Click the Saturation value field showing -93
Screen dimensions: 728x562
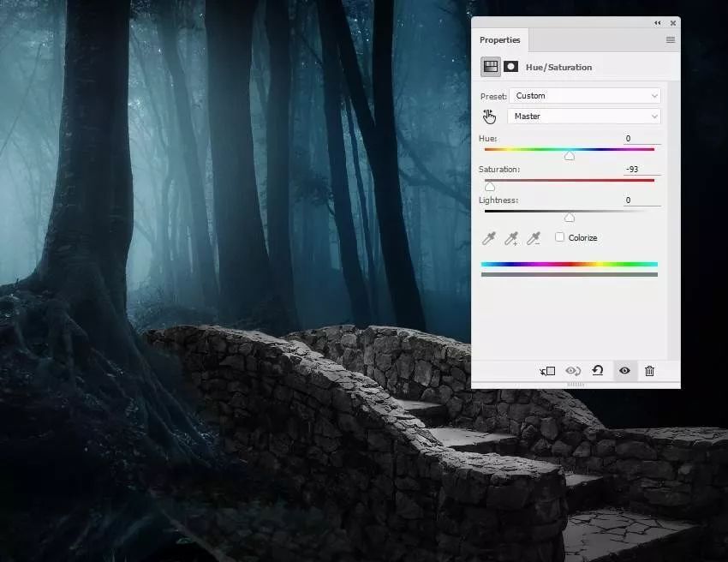[x=642, y=169]
